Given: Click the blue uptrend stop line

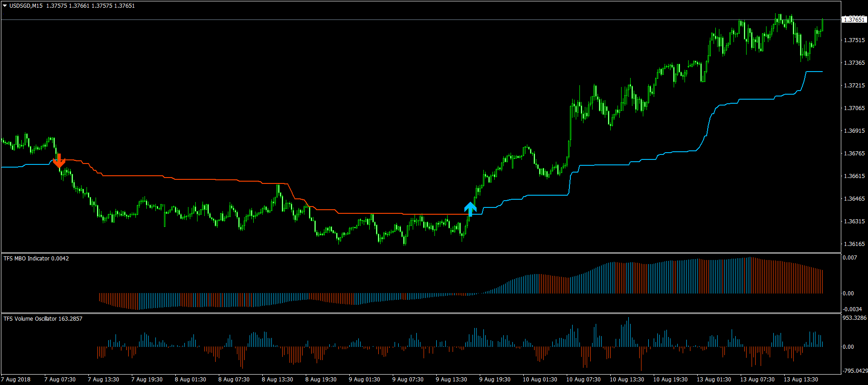Looking at the screenshot, I should coord(603,165).
